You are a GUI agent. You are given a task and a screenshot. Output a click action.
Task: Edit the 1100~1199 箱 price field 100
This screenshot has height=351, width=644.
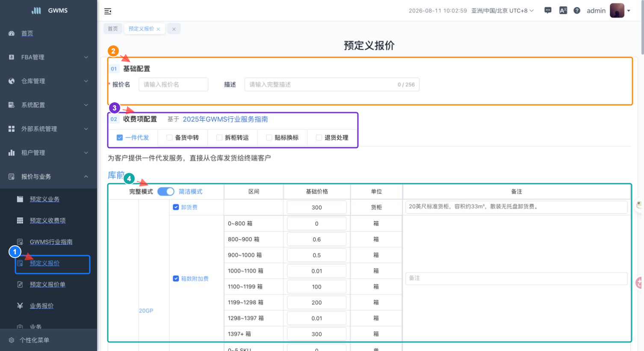[x=317, y=287]
